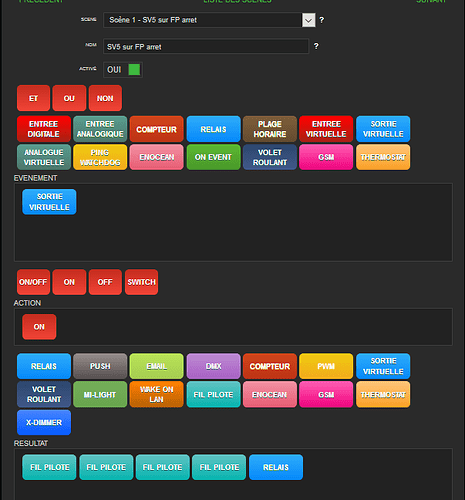Select the MI-LIGHT result block
Viewport: 465px width, 500px height.
[100, 394]
